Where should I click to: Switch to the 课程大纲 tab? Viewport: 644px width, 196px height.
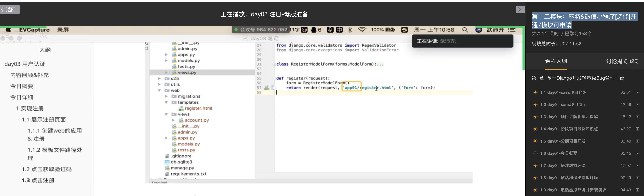(x=556, y=61)
